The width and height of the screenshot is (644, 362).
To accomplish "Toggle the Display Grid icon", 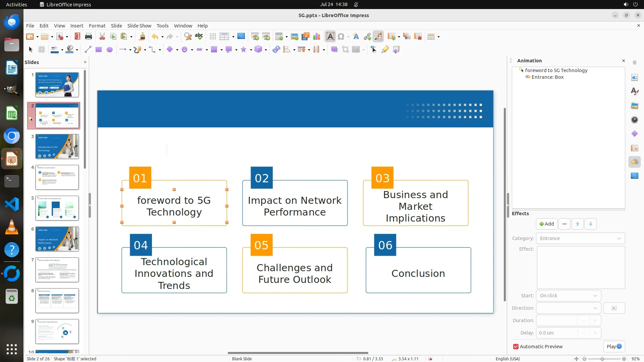I will pyautogui.click(x=212, y=37).
